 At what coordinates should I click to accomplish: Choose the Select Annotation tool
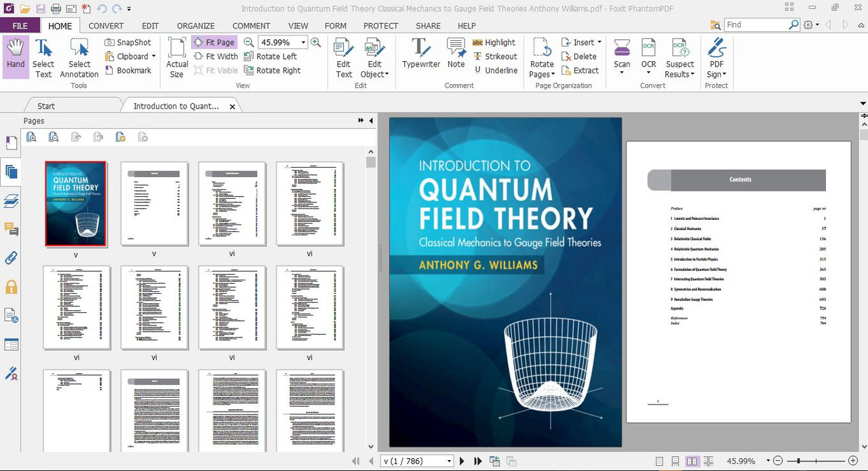click(79, 57)
